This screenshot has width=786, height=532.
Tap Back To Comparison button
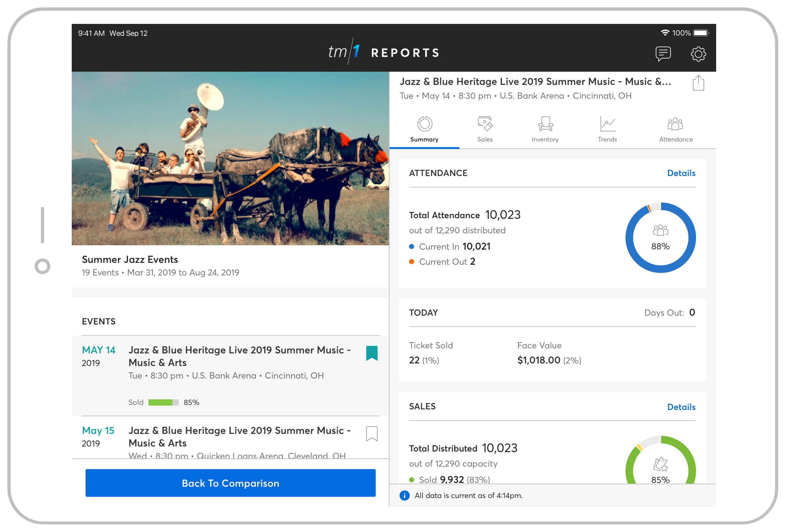pyautogui.click(x=230, y=483)
